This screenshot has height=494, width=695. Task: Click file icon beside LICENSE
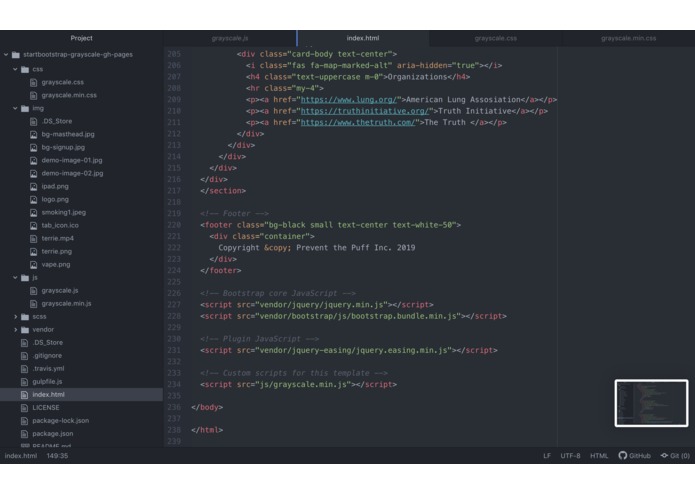tap(24, 408)
